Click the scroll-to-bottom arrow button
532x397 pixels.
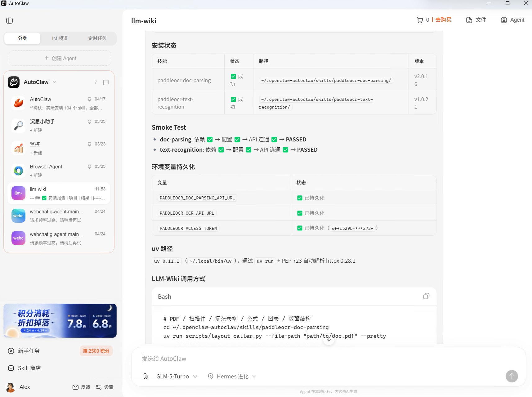coord(329,339)
